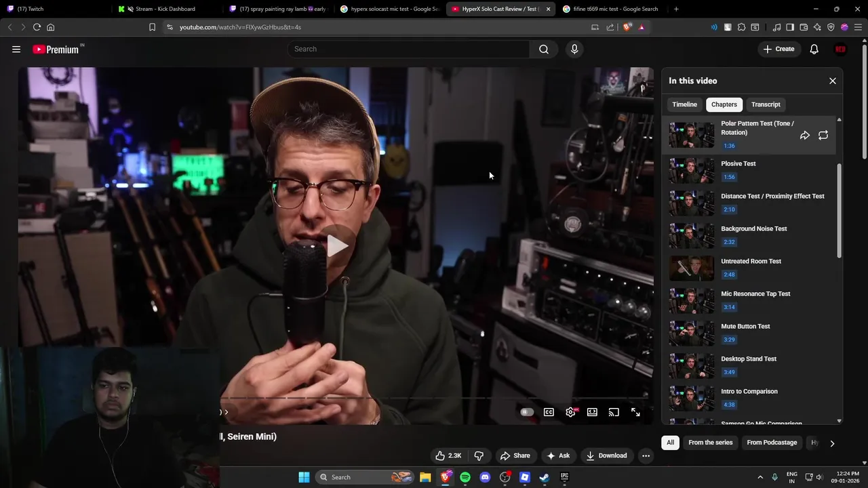Open the YouTube hamburger guide menu
The image size is (868, 488).
16,49
